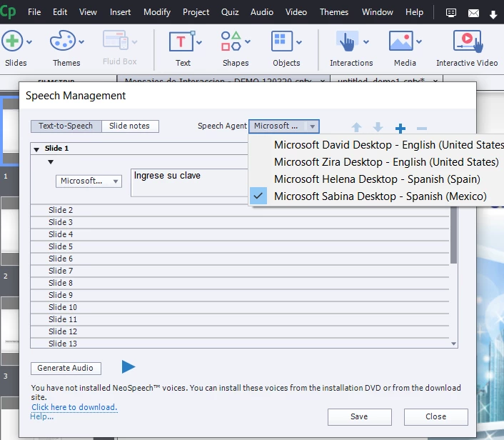Click the Media image icon
This screenshot has width=504, height=440.
400,41
